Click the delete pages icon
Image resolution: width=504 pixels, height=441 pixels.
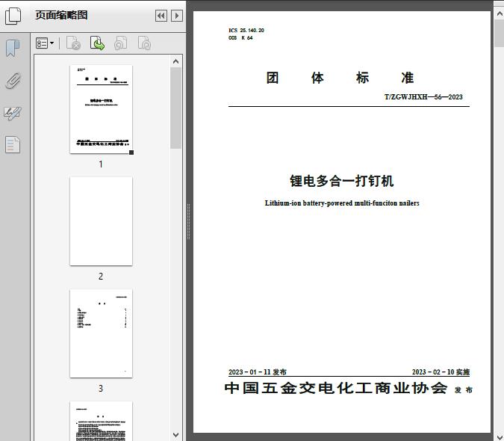[73, 43]
